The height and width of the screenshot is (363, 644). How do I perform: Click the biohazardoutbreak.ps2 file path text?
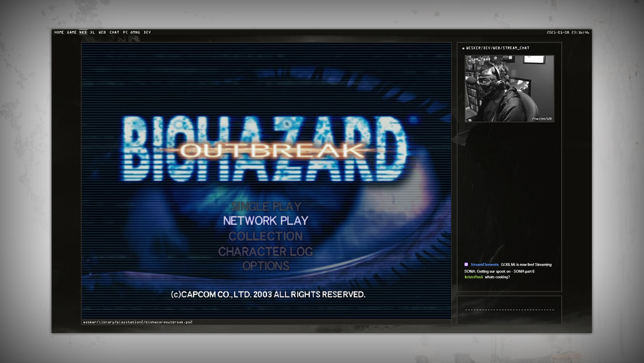point(137,322)
